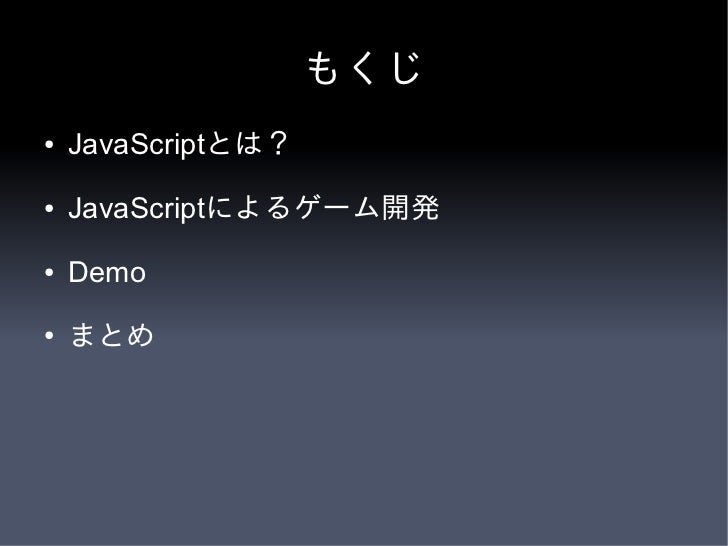Click the Demo bullet item
The height and width of the screenshot is (546, 728).
click(107, 272)
